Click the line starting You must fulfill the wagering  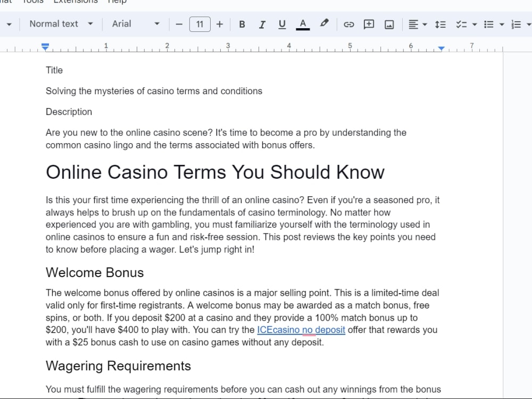[x=243, y=389]
